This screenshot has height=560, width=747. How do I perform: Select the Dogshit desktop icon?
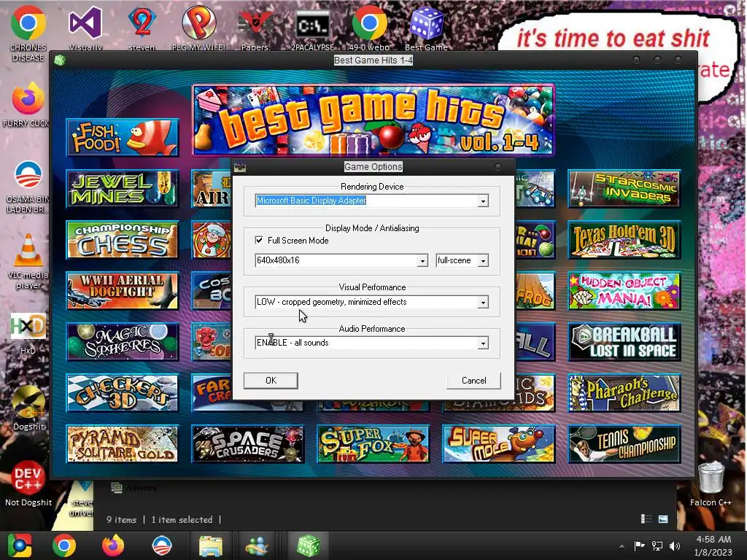tap(28, 408)
